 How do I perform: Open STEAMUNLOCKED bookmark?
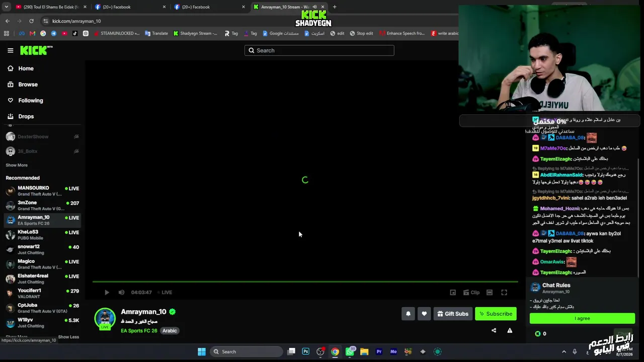(117, 34)
